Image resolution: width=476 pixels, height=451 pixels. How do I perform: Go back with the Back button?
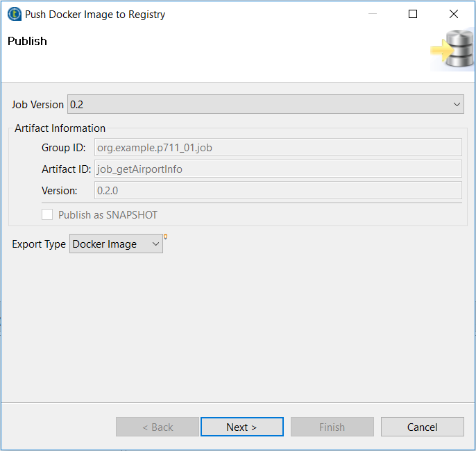(158, 427)
